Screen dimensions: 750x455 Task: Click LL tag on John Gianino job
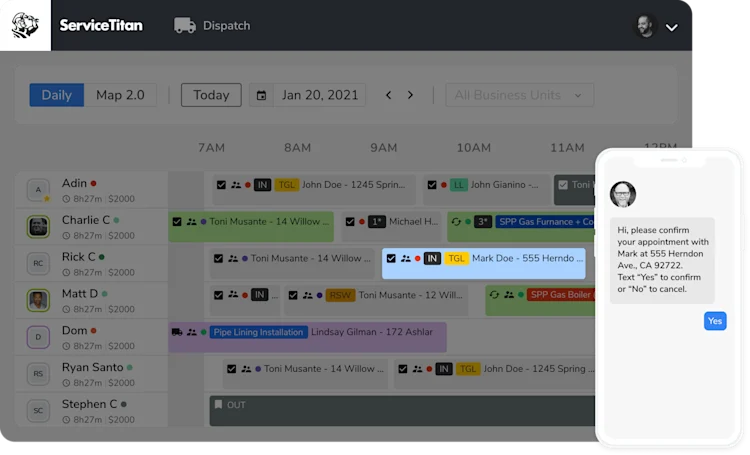pos(458,185)
